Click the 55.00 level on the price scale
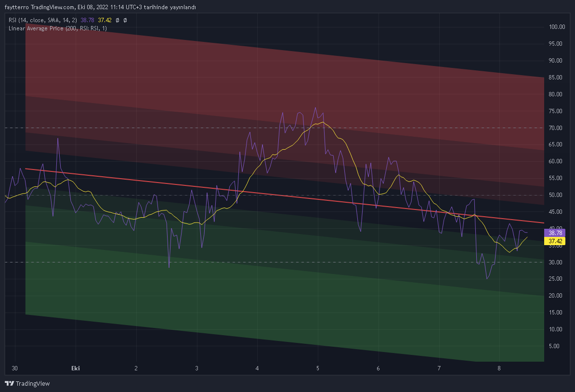This screenshot has height=392, width=575. coord(555,178)
